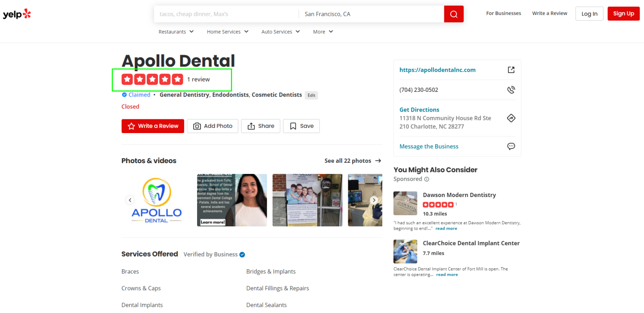Viewport: 644px width, 313px height.
Task: Show next photo with right arrow
Action: click(374, 200)
